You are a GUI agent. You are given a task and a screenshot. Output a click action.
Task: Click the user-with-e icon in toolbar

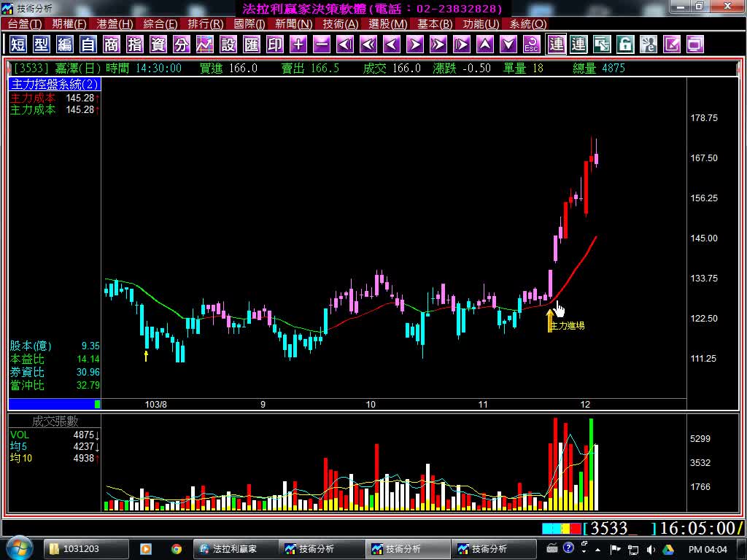649,44
